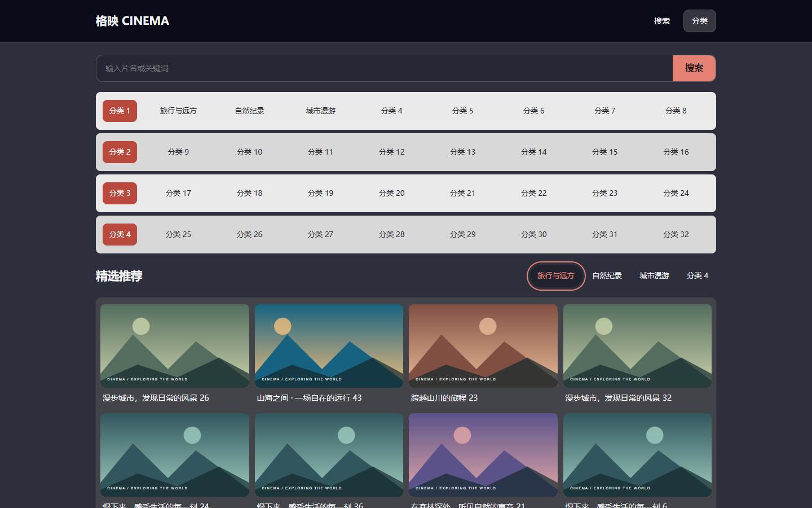812x508 pixels.
Task: Click the title 山海之间 · 一场自在的远行 43
Action: click(309, 398)
